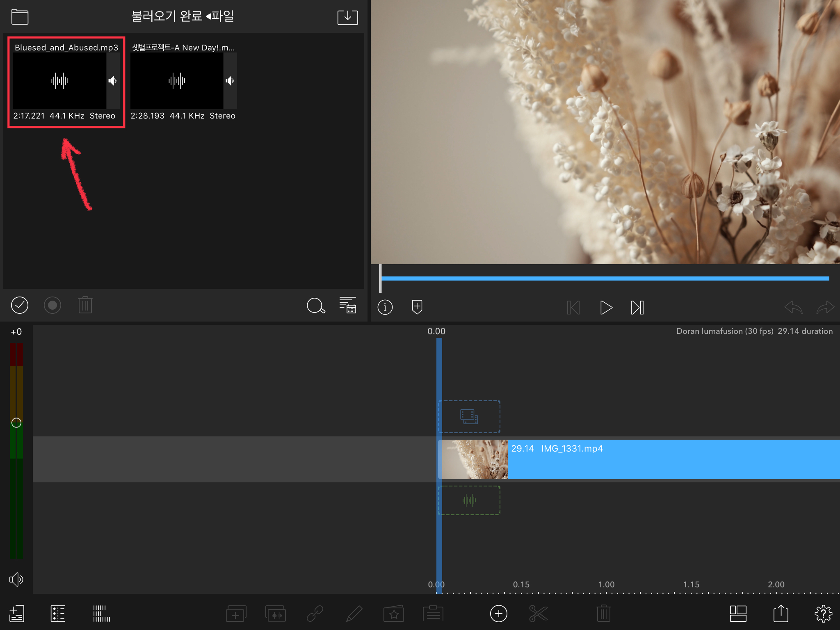Open the library source folder icon
The image size is (840, 630).
[x=20, y=17]
